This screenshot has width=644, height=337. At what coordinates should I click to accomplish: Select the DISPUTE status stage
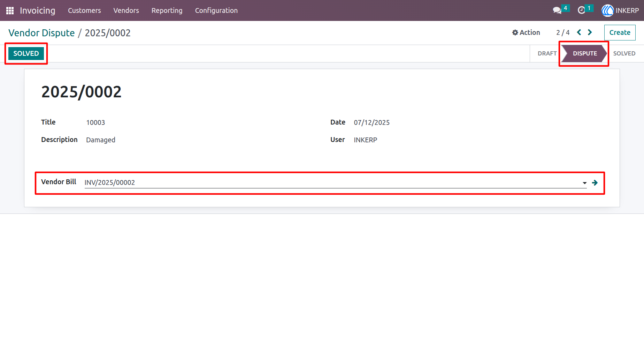(x=585, y=53)
